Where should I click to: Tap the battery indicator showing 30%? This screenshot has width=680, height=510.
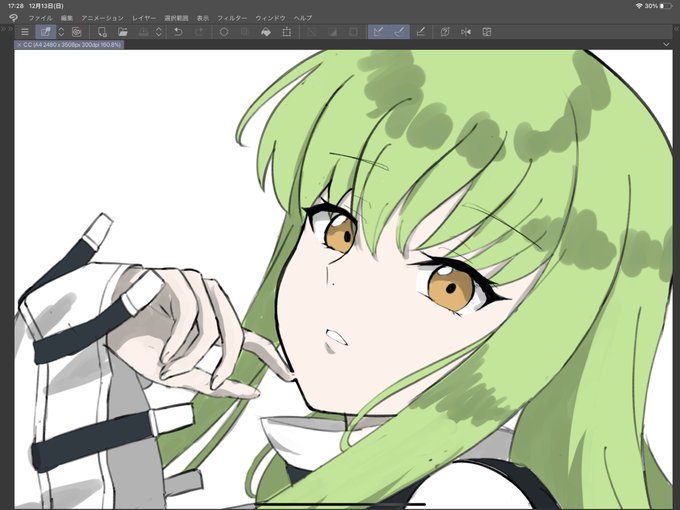point(657,6)
